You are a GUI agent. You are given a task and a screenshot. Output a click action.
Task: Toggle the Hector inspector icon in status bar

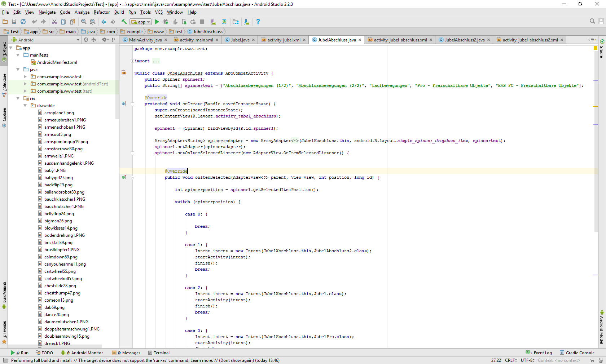point(601,360)
